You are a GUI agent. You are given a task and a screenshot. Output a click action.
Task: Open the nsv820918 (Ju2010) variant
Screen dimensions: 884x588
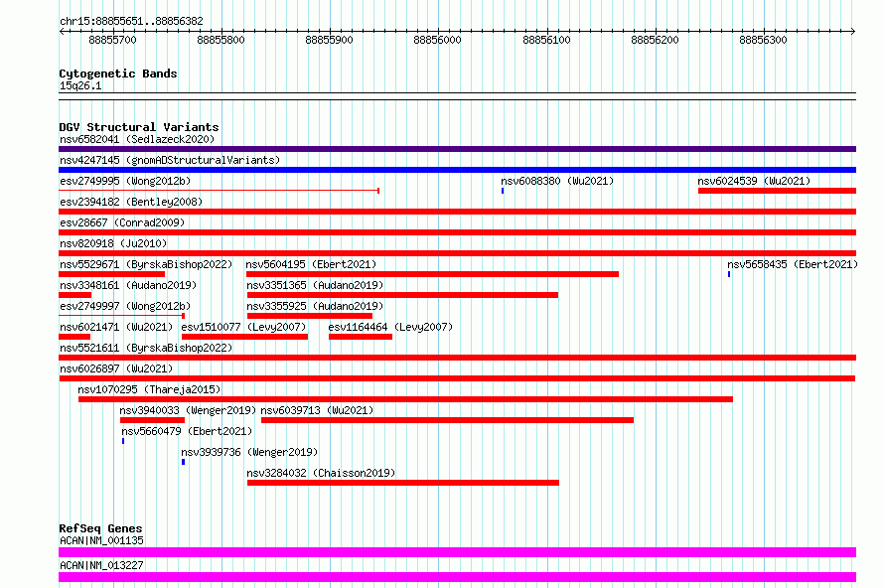[113, 243]
